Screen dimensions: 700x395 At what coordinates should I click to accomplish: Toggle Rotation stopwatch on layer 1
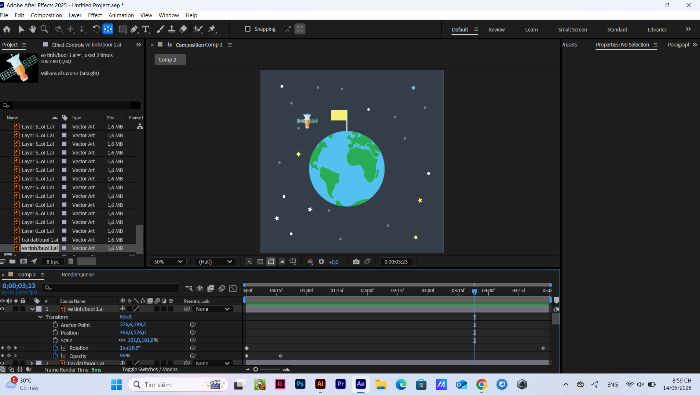click(x=55, y=348)
